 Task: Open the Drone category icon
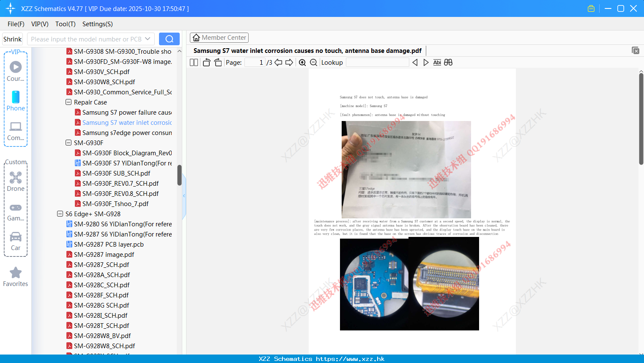point(16,181)
